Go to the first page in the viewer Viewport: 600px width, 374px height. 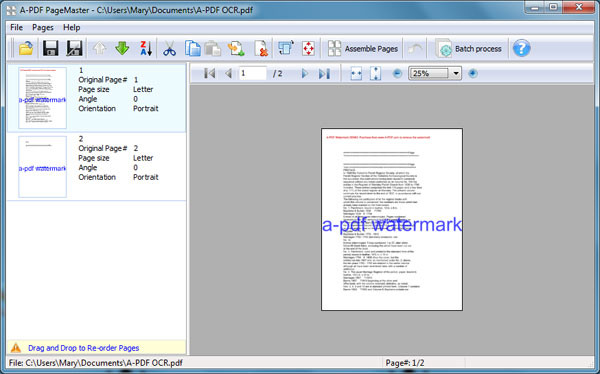tap(209, 73)
